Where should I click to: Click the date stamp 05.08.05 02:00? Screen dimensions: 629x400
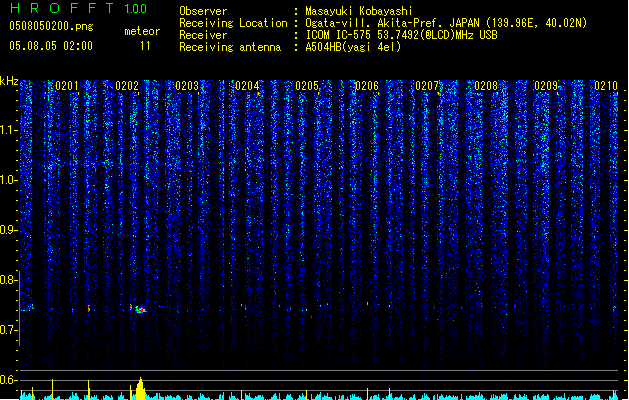click(51, 46)
